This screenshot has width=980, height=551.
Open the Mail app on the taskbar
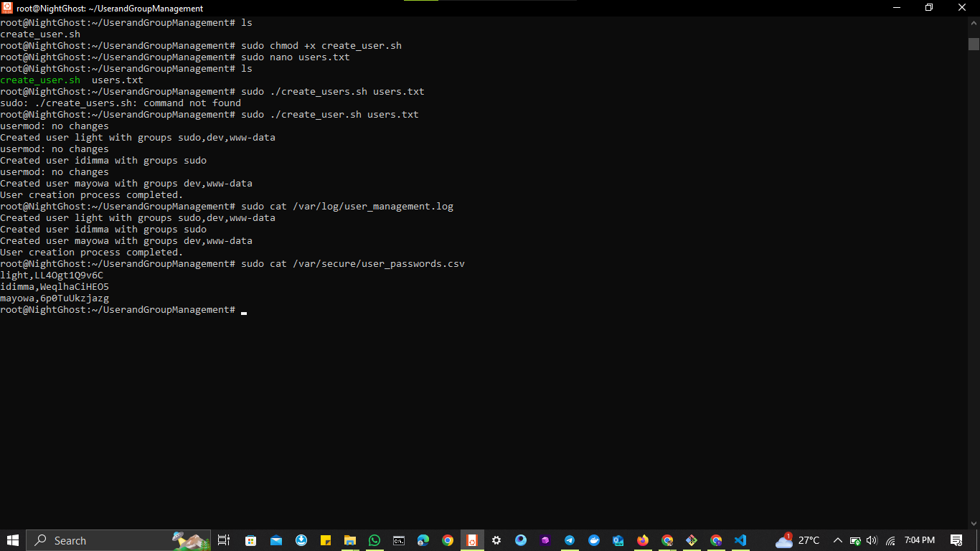(x=276, y=540)
